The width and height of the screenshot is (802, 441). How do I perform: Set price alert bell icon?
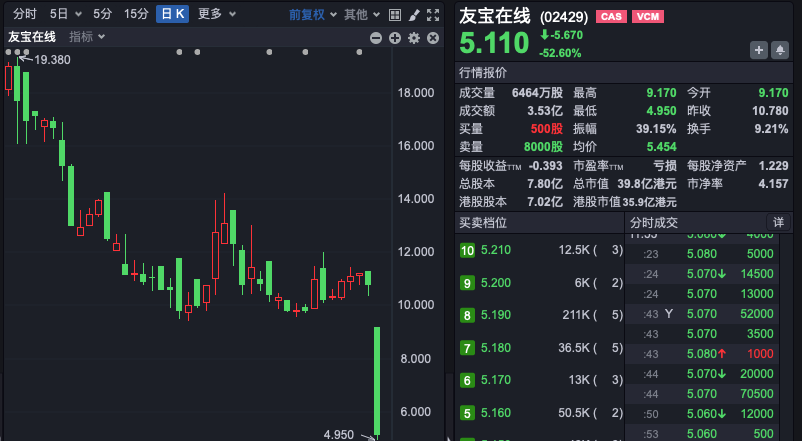(x=780, y=50)
